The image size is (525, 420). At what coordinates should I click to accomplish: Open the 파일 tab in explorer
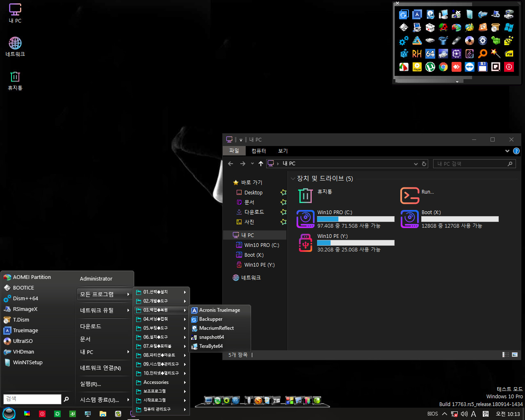(x=234, y=151)
